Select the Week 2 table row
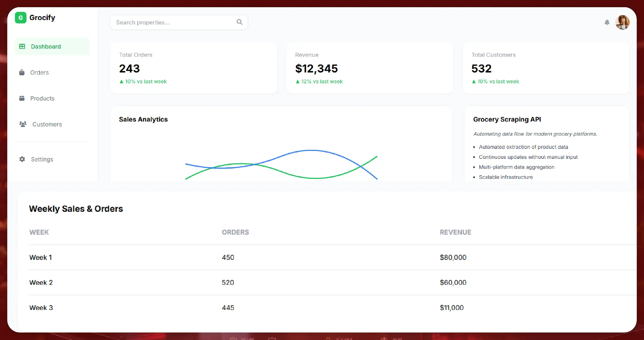The image size is (644, 340). pyautogui.click(x=333, y=282)
